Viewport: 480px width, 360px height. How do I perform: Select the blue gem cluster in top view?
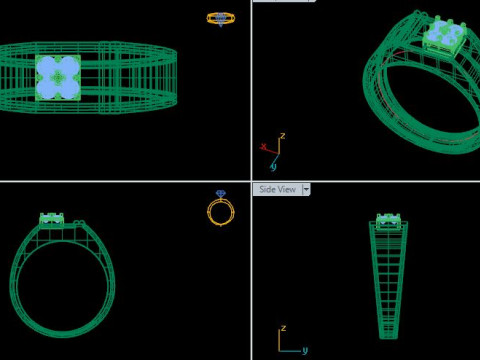click(x=58, y=78)
